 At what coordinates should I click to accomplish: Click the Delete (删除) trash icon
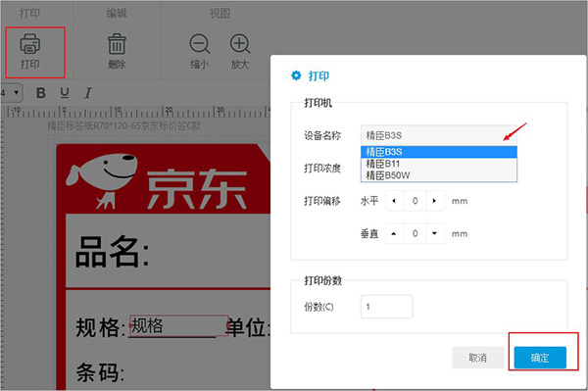tap(117, 44)
